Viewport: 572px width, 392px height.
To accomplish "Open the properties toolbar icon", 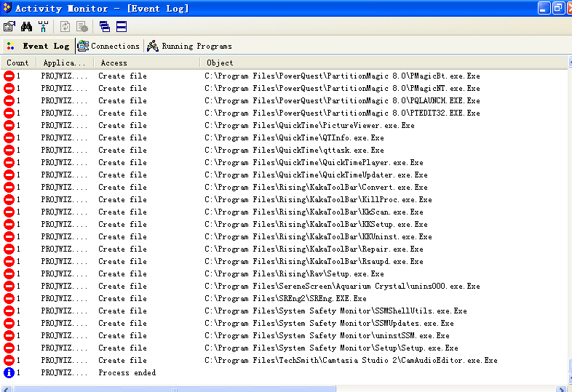I will 9,27.
